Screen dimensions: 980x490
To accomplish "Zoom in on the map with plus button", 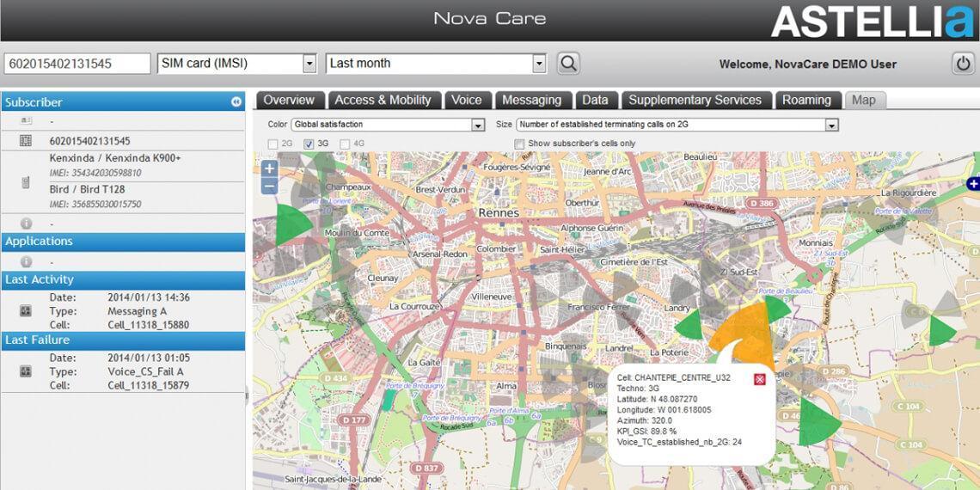I will click(269, 168).
